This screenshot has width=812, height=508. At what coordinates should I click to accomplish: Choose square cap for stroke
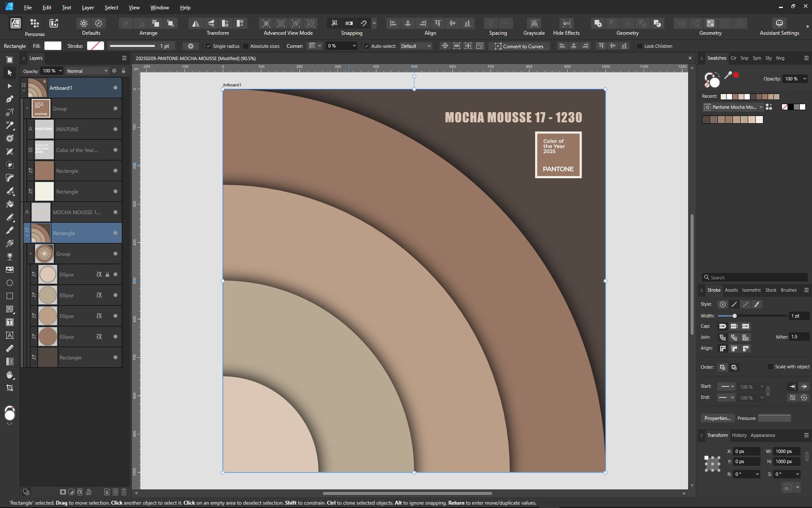pyautogui.click(x=745, y=326)
